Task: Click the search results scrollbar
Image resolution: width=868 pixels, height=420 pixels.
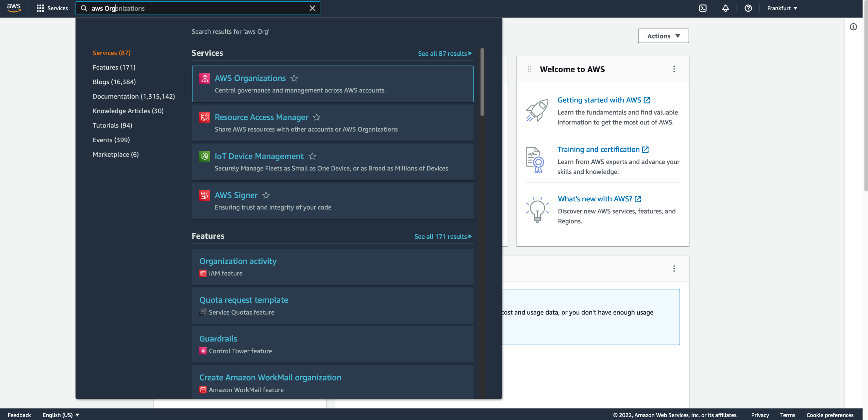Action: [x=482, y=82]
